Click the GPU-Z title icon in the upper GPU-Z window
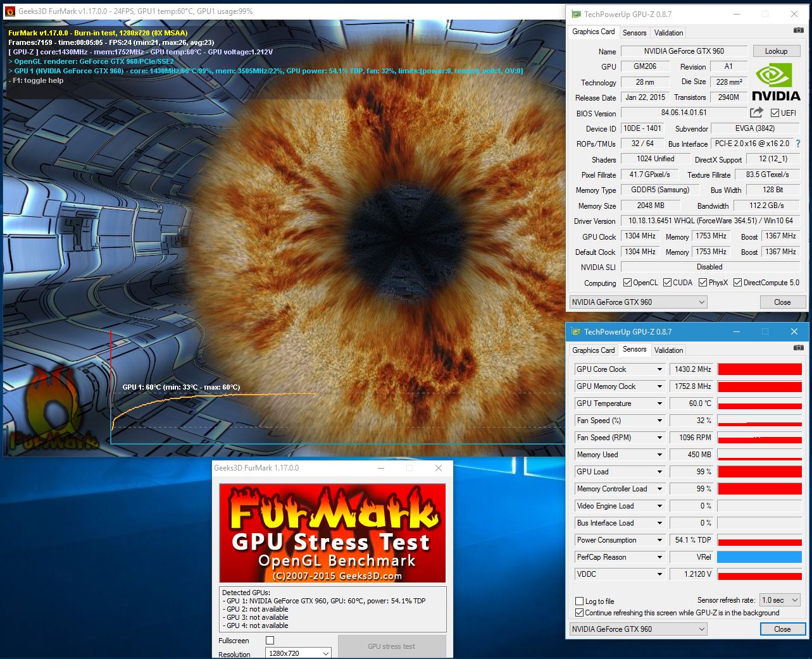The width and height of the screenshot is (812, 659). pyautogui.click(x=576, y=14)
